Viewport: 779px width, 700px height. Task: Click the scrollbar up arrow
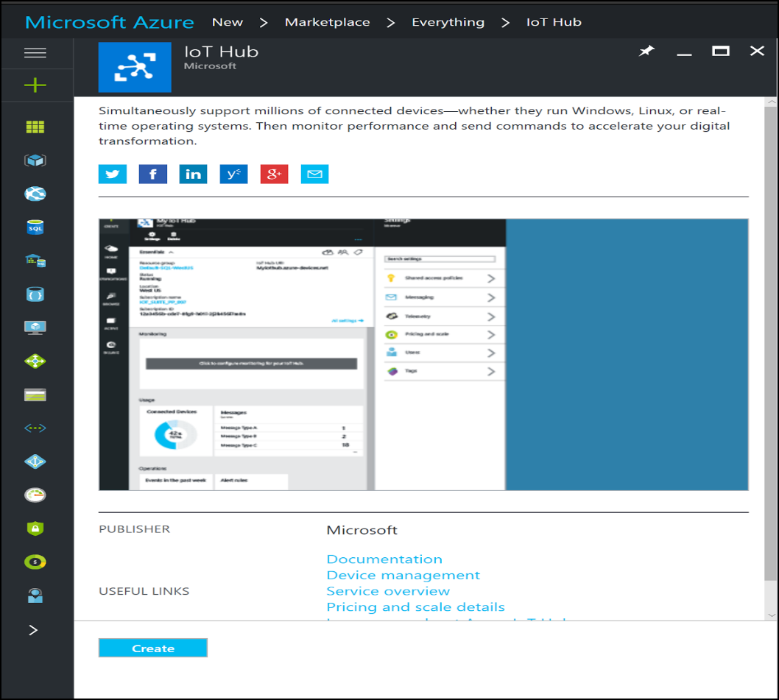coord(771,102)
